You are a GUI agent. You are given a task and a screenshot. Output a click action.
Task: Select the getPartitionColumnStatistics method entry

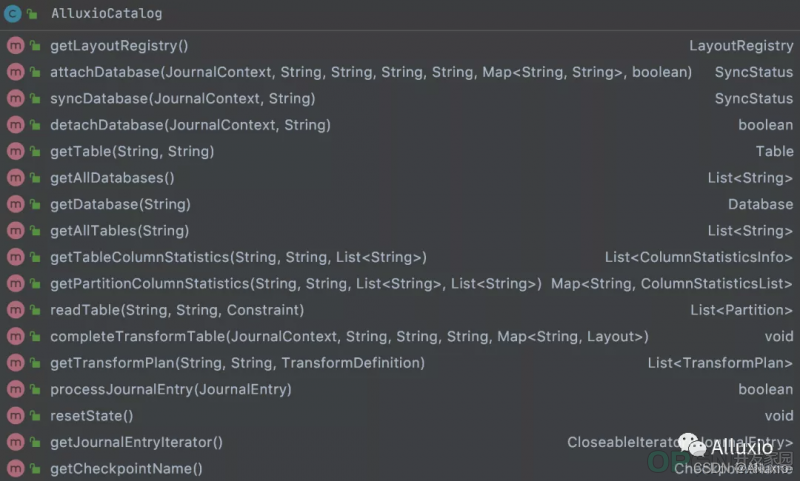pyautogui.click(x=400, y=284)
